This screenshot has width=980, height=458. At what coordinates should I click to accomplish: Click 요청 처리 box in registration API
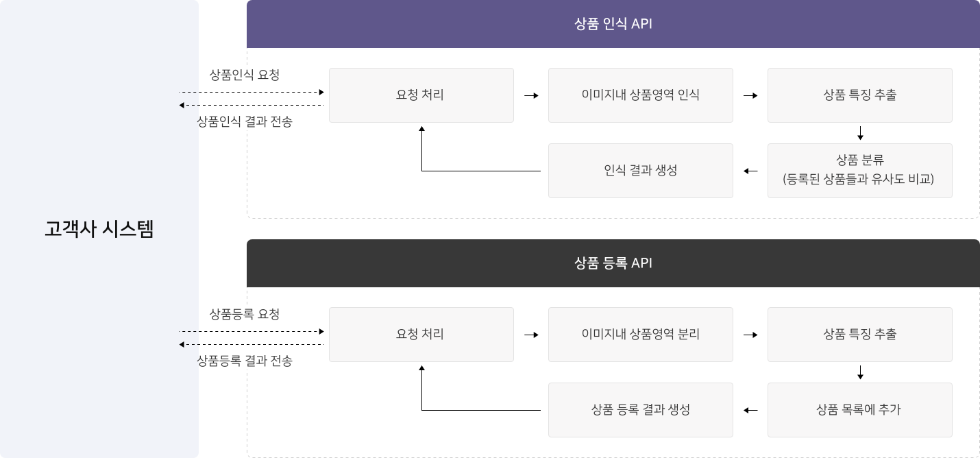(x=421, y=335)
